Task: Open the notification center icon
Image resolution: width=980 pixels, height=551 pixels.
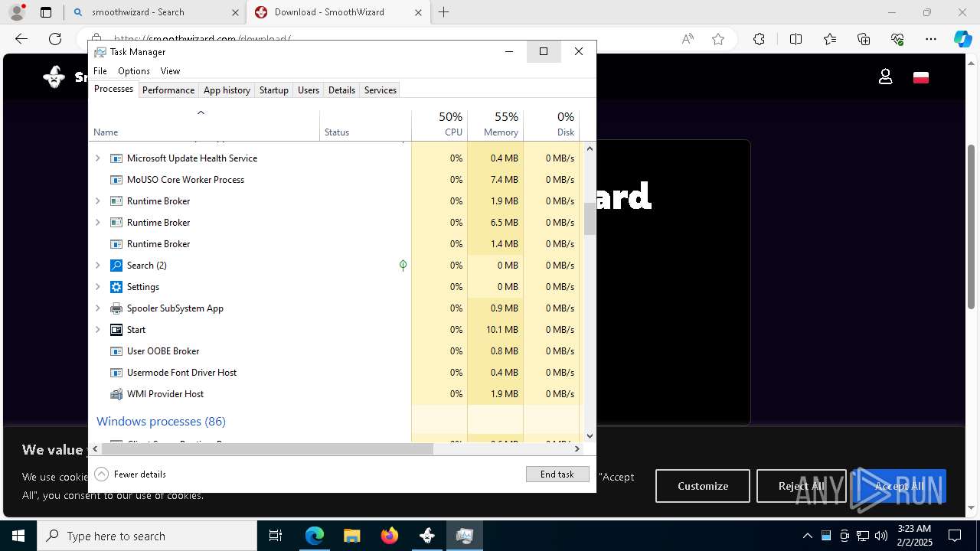Action: pos(955,536)
